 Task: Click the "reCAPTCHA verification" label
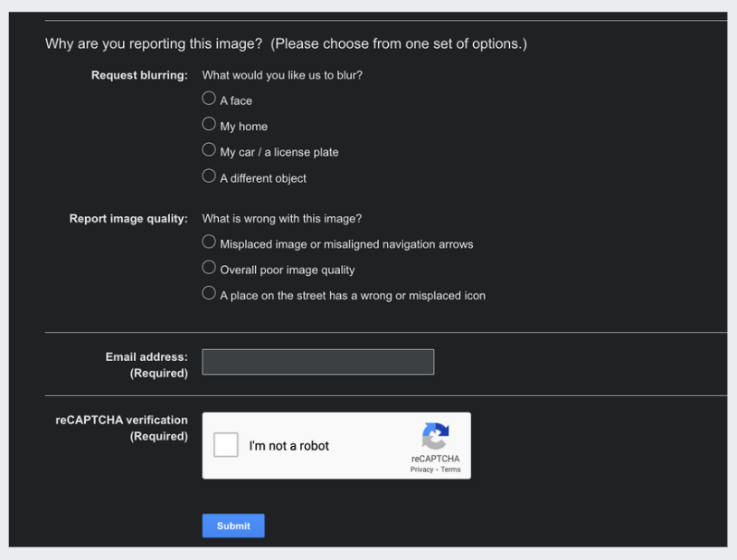(x=121, y=420)
